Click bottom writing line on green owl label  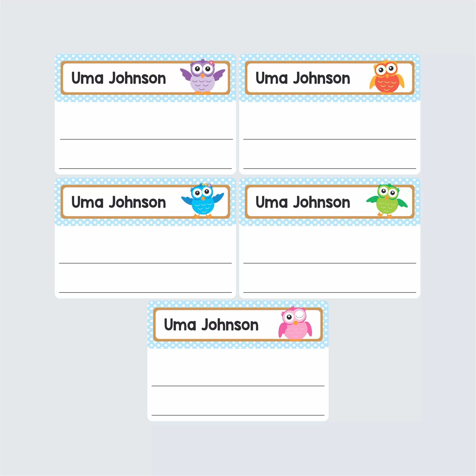coord(330,292)
